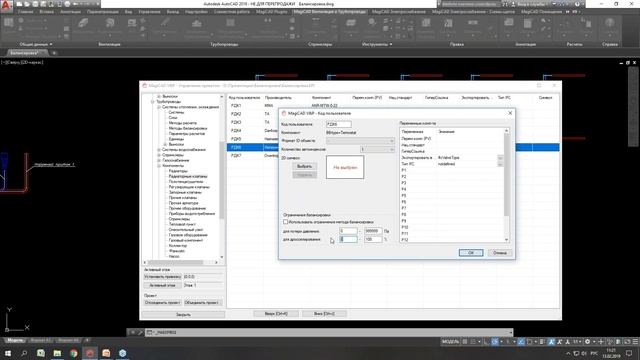
Task: Click the Open file icon in quick access toolbar
Action: coord(27,4)
